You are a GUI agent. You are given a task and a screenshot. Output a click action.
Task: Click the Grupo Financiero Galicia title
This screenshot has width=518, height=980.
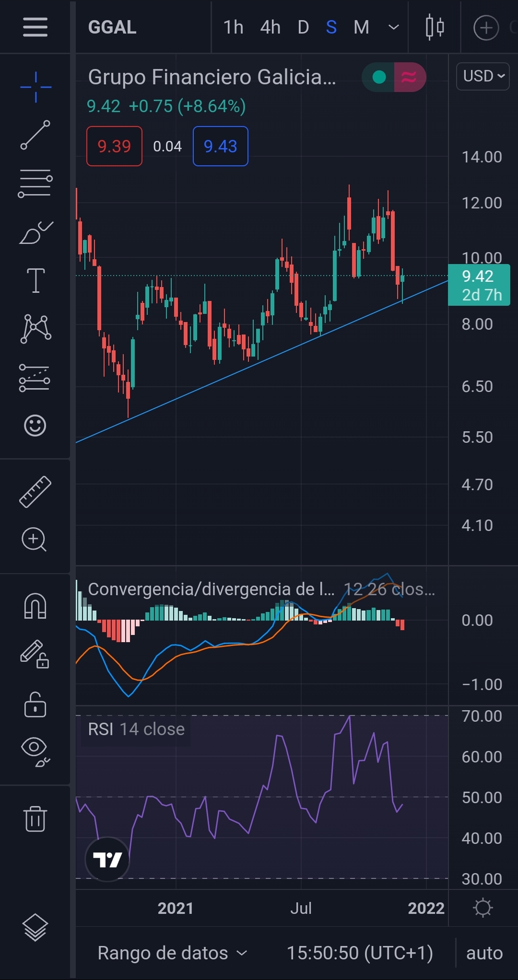click(212, 77)
